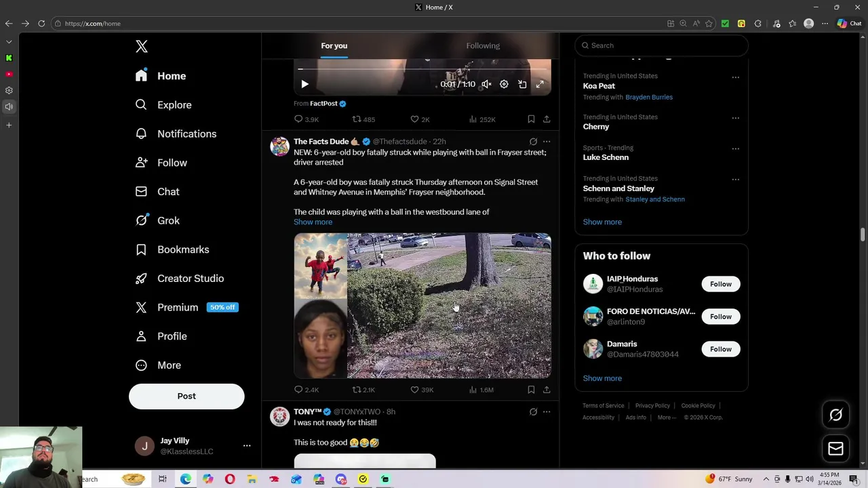868x488 pixels.
Task: Enter video fullscreen mode
Action: [x=540, y=85]
